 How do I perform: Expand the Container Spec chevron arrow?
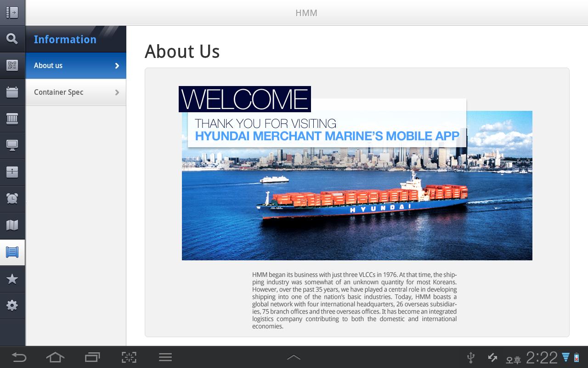point(117,92)
